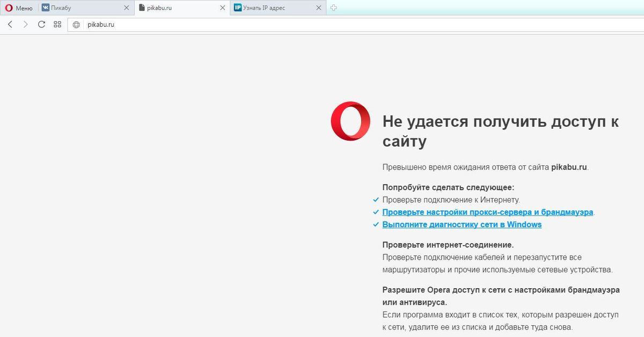The height and width of the screenshot is (337, 644).
Task: Click the address bar showing pikabu.ru
Action: pos(322,25)
